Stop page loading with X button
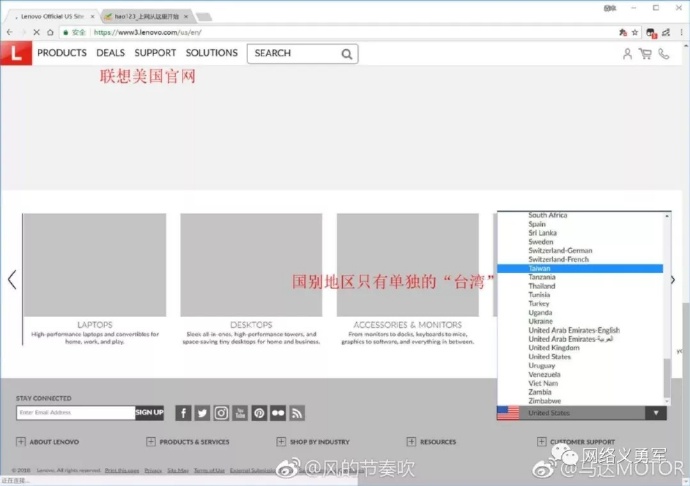This screenshot has height=486, width=690. click(x=37, y=32)
